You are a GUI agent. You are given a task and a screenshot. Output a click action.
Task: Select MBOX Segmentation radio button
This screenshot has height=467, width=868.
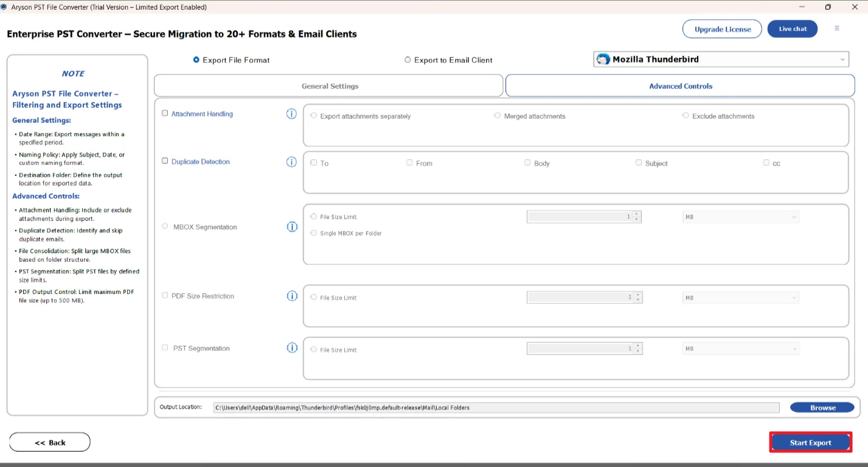coord(165,226)
